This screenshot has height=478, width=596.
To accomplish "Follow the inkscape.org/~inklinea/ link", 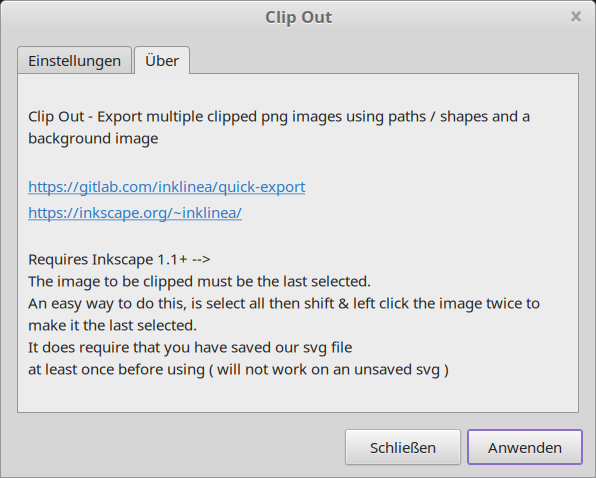I will coord(135,213).
